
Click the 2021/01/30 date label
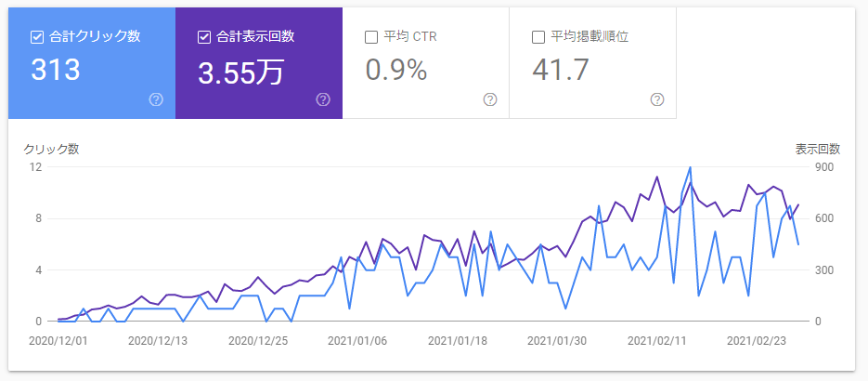[557, 340]
